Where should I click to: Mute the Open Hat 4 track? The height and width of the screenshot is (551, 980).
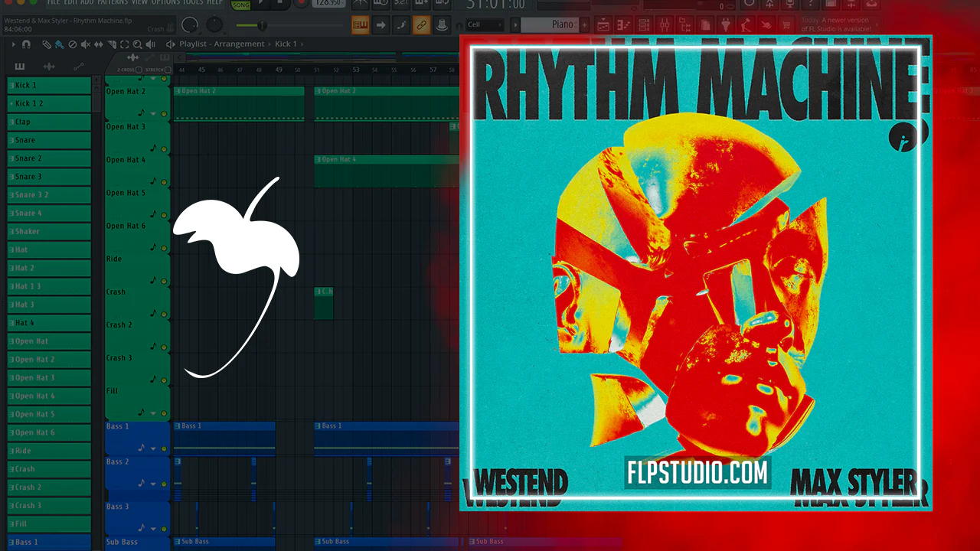(163, 181)
